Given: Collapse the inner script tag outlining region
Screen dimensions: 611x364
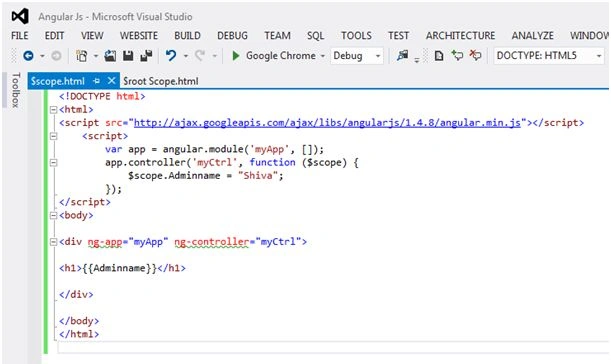Looking at the screenshot, I should click(53, 136).
